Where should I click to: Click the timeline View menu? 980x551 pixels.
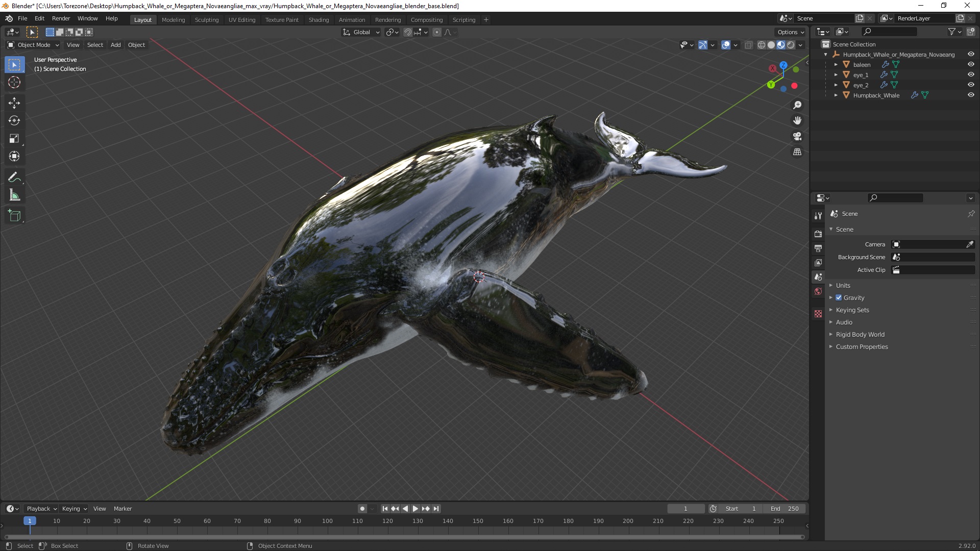click(100, 509)
